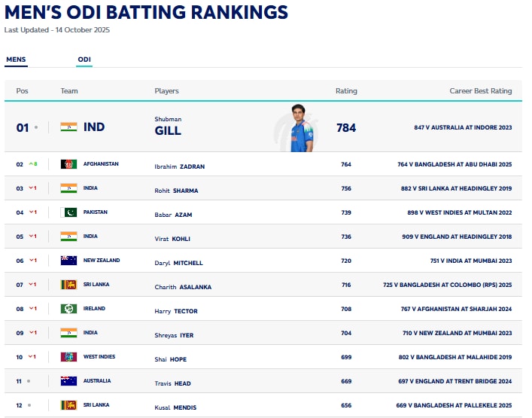Click the Rating column header

[346, 91]
